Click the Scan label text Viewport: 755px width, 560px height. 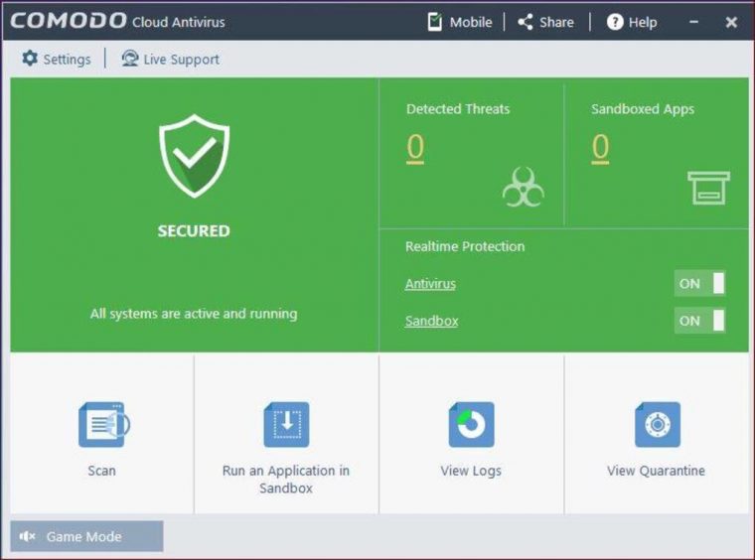101,470
